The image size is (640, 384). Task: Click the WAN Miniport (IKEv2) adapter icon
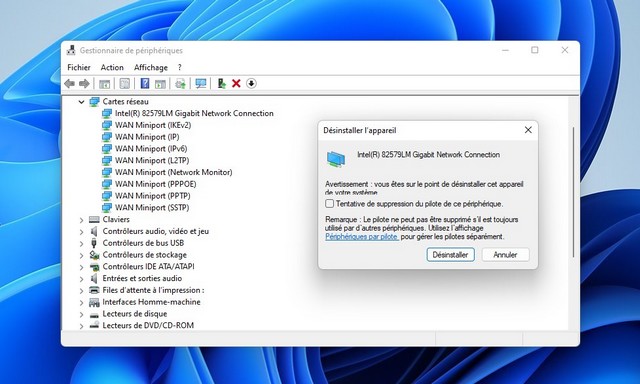tap(107, 125)
